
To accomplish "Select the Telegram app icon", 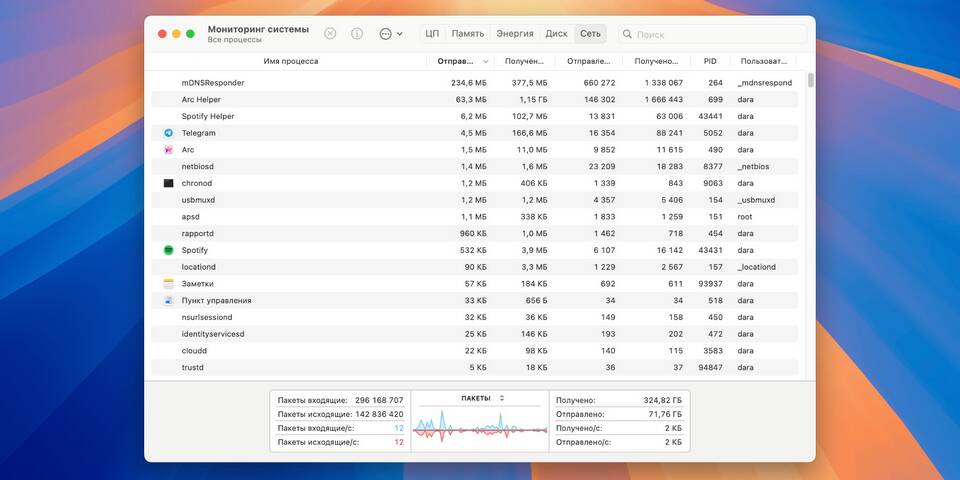I will coord(168,133).
